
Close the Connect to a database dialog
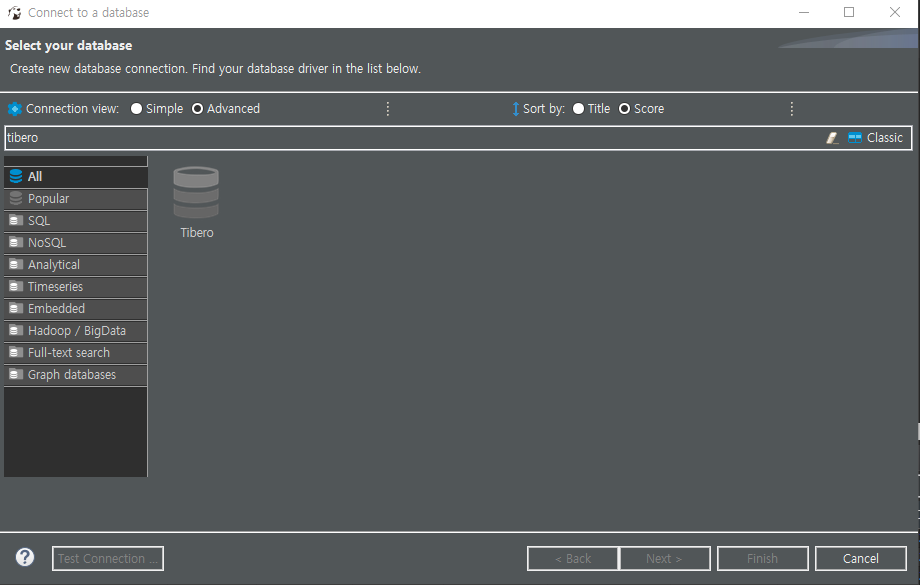tap(895, 12)
